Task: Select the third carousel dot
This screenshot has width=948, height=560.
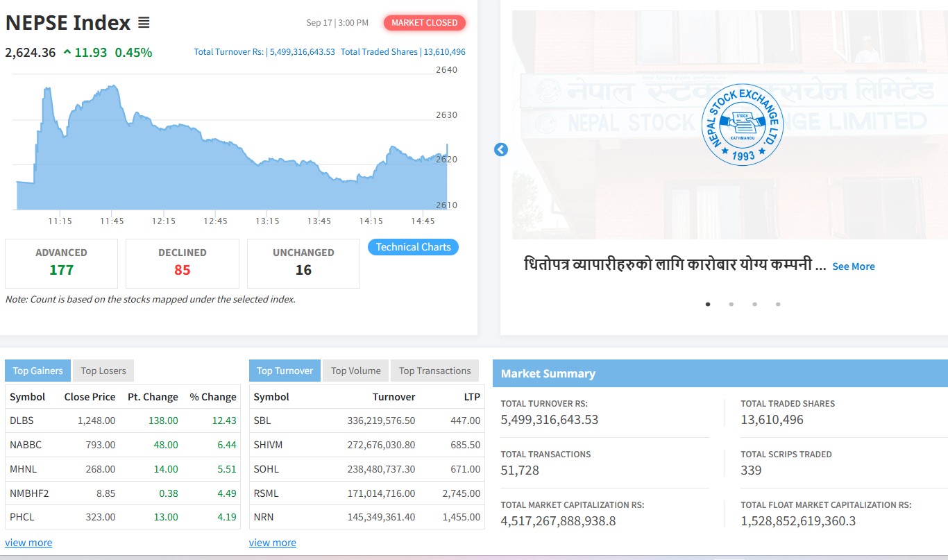Action: point(754,304)
